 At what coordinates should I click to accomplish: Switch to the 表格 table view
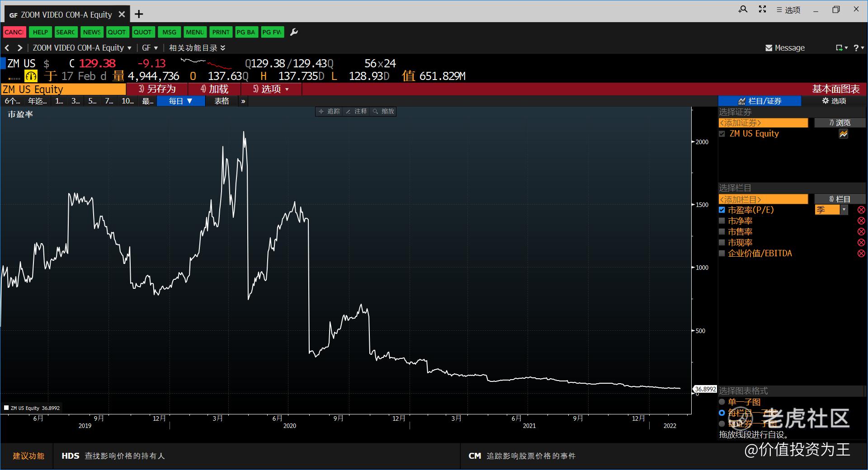click(222, 101)
